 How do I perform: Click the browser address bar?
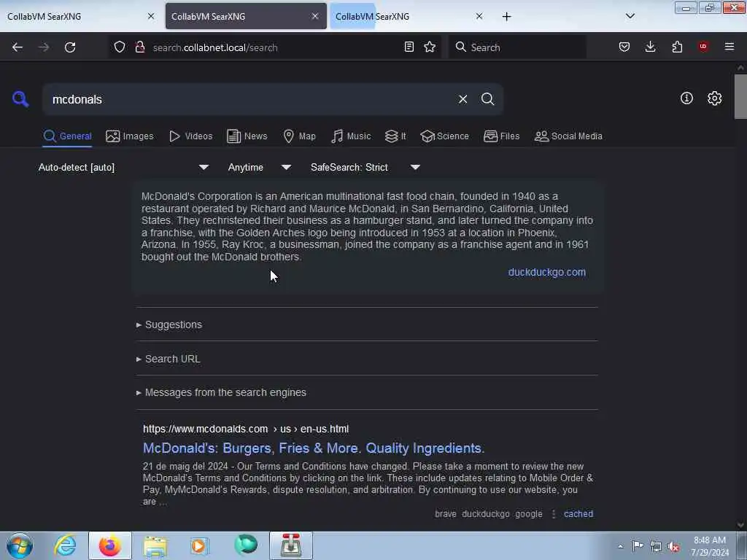(x=274, y=47)
